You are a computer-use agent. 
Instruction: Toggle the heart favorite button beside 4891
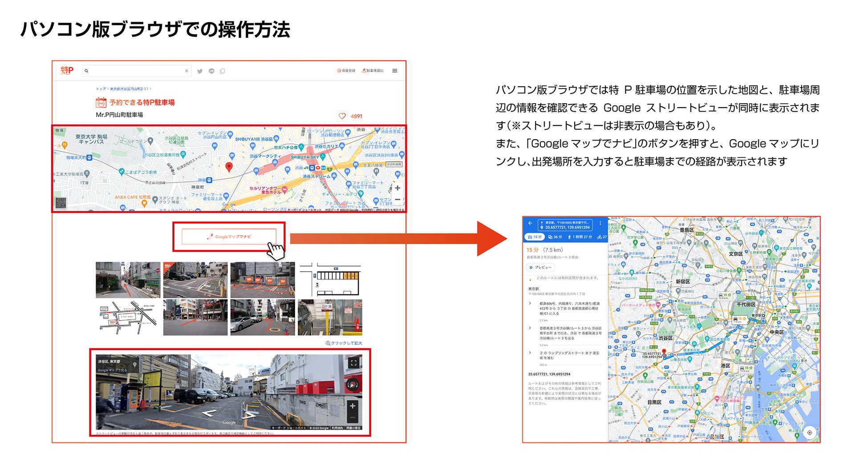click(x=342, y=116)
